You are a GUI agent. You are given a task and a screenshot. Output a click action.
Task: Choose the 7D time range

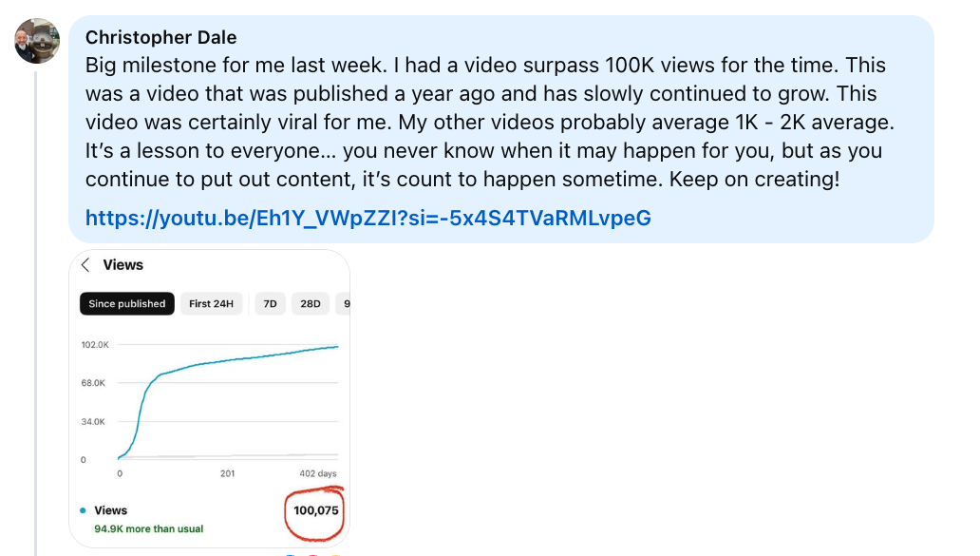270,304
